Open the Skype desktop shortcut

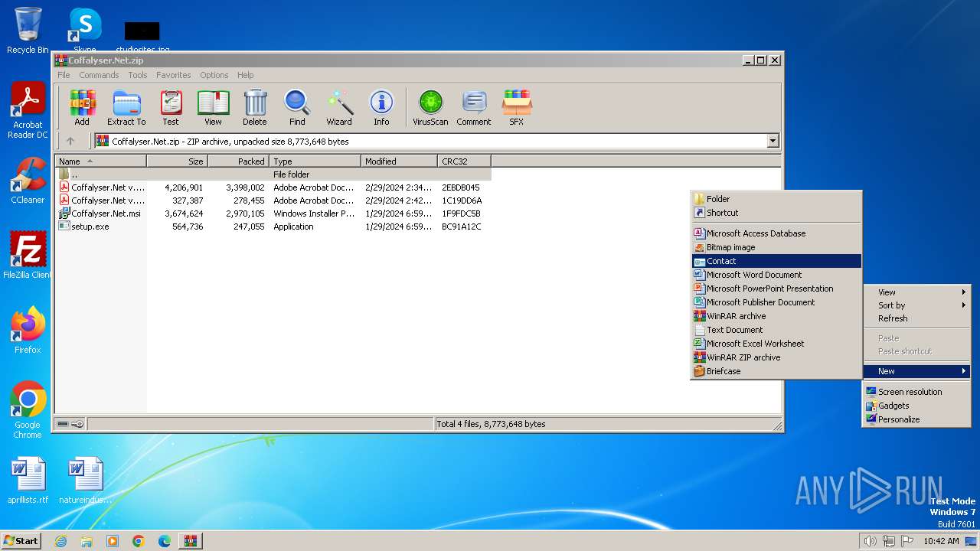click(85, 31)
